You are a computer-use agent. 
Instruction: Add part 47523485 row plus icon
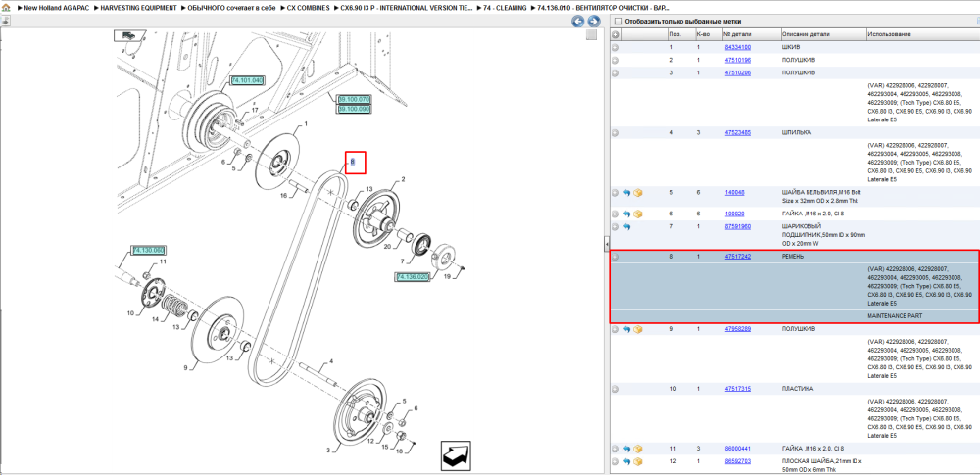pos(615,133)
